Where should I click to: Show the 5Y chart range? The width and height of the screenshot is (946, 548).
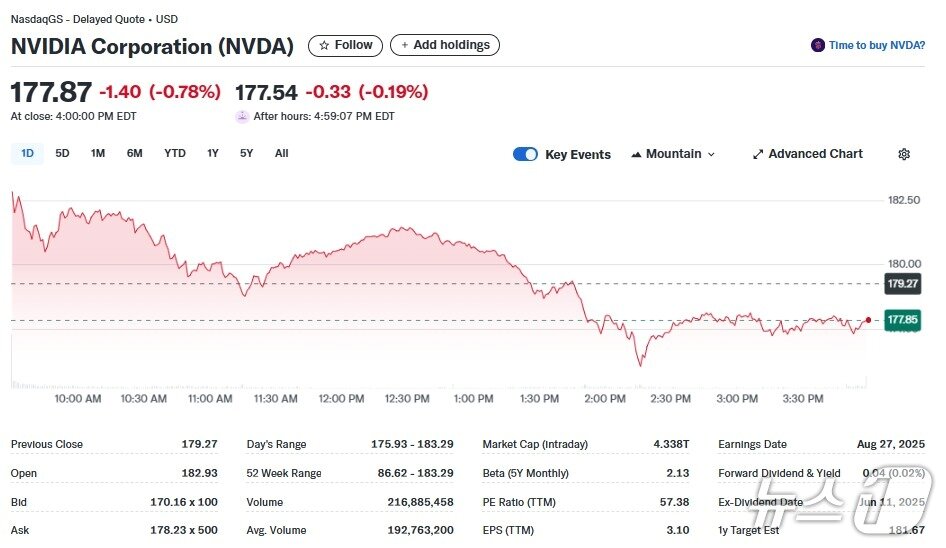pos(246,154)
